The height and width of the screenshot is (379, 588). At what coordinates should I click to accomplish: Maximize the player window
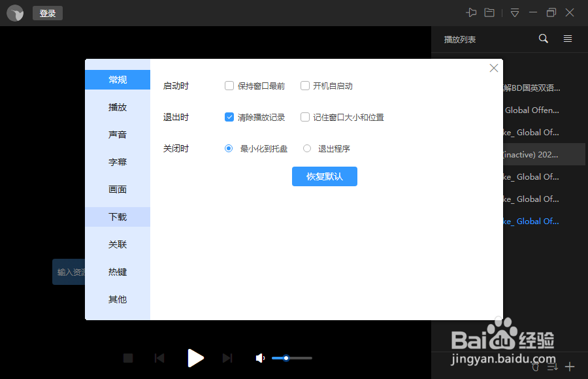point(551,13)
